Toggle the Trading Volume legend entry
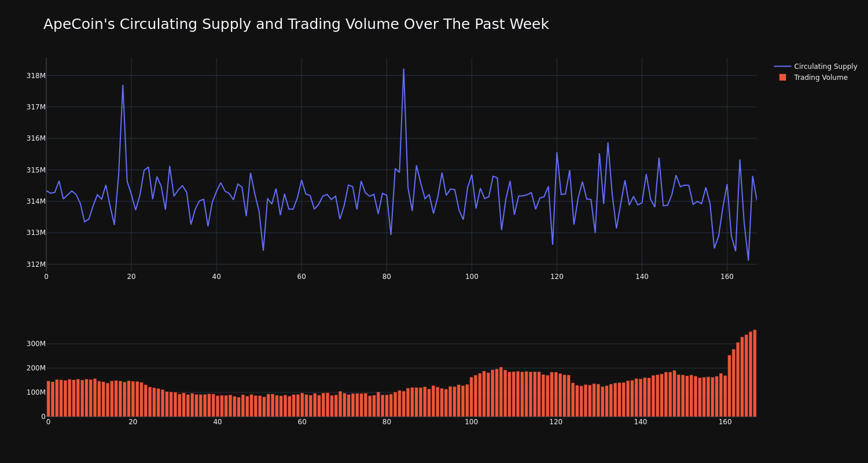Viewport: 868px width, 463px height. pos(816,78)
